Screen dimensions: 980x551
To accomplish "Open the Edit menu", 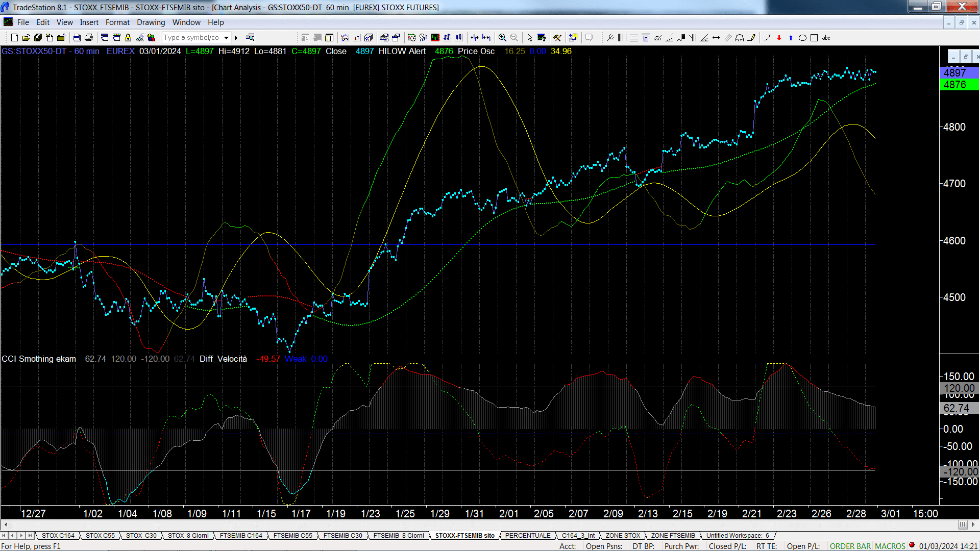I will pyautogui.click(x=43, y=22).
